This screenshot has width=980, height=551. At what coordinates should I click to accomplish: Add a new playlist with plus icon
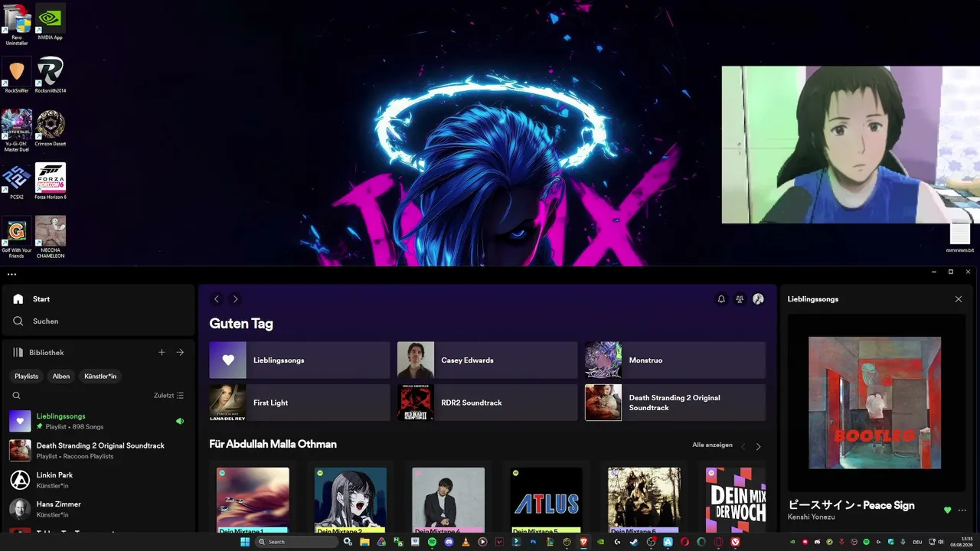[162, 353]
